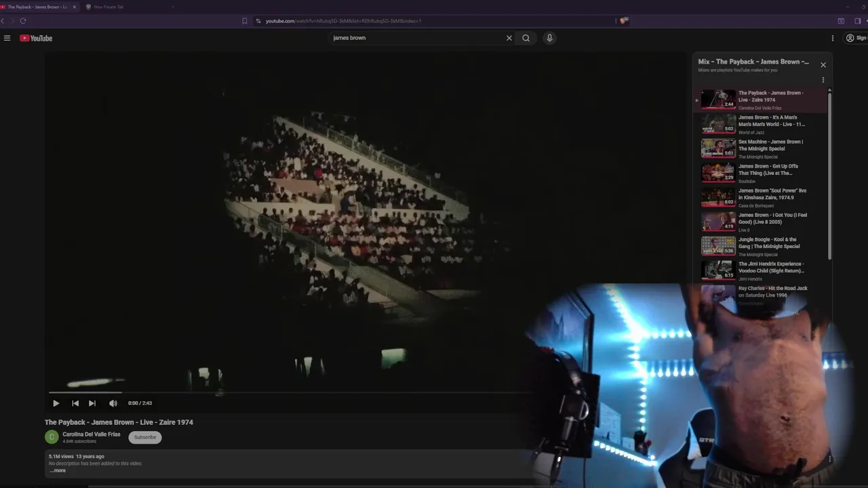
Task: Reload the page in the browser
Action: [x=23, y=21]
